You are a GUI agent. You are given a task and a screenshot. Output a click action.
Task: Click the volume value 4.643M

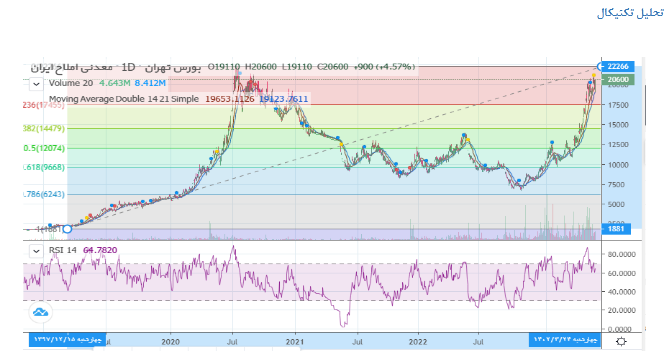[x=114, y=83]
